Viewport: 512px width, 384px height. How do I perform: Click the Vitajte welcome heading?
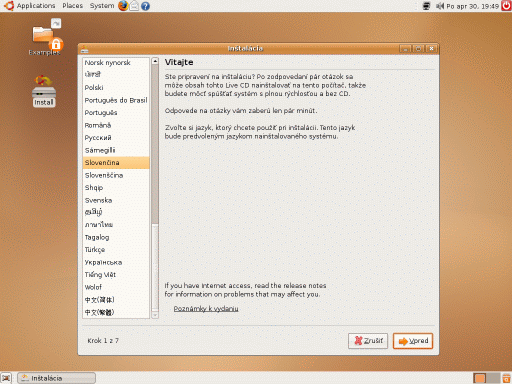179,62
